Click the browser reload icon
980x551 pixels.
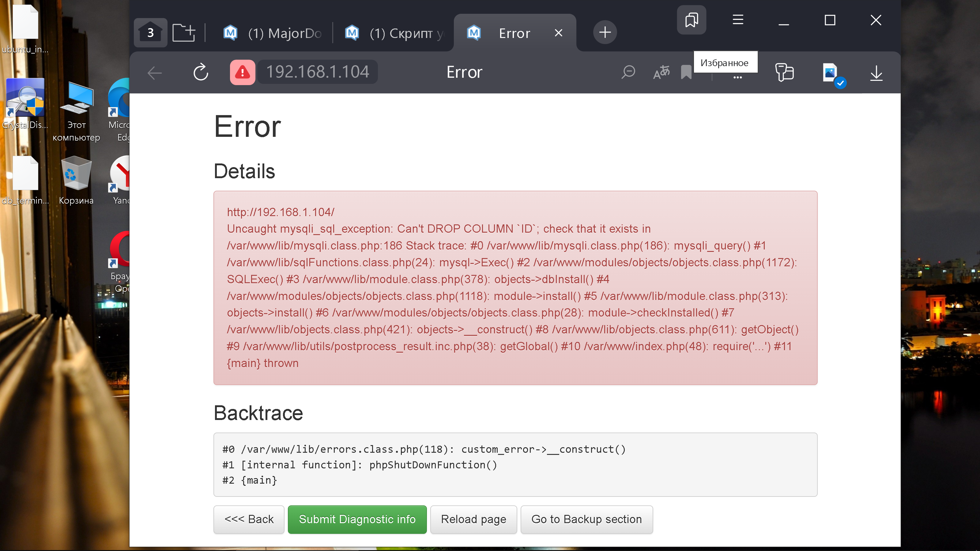pyautogui.click(x=201, y=72)
